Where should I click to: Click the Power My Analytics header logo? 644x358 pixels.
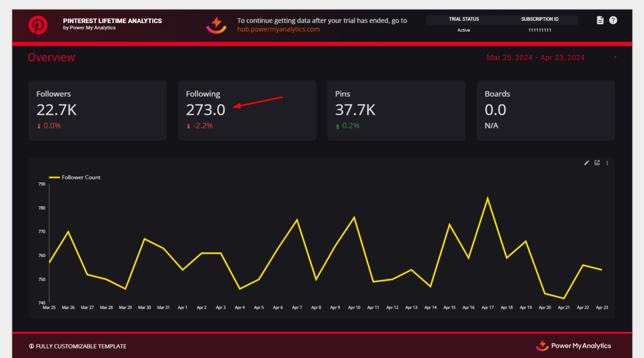(216, 25)
